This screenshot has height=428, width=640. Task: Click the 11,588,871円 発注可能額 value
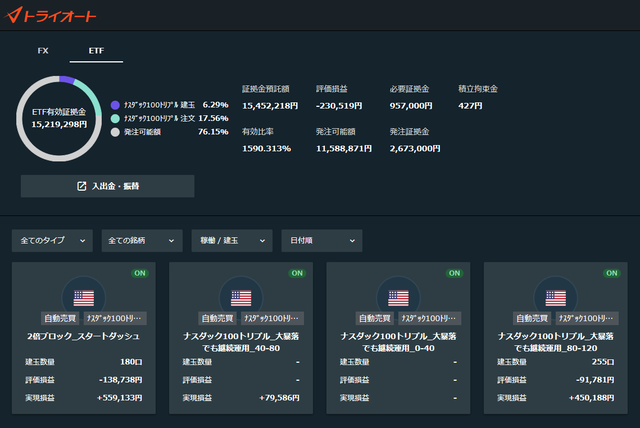coord(344,149)
